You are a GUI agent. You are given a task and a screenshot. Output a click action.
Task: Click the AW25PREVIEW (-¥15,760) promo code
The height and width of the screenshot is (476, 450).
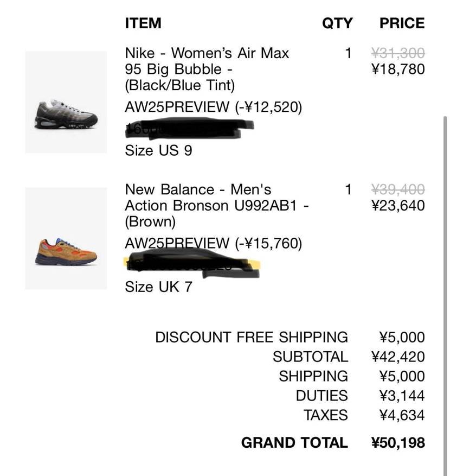[x=214, y=243]
